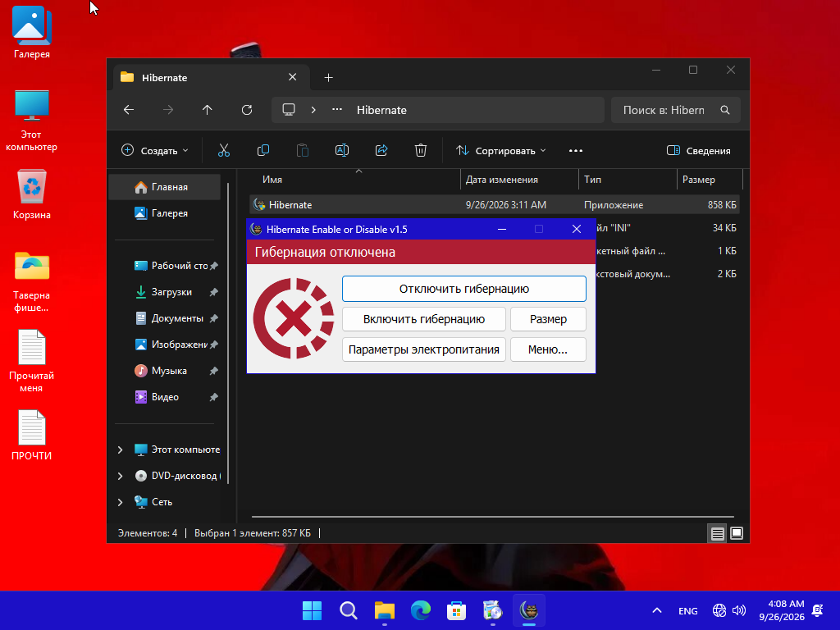Click the search magnifier in Explorer search box

[x=725, y=110]
